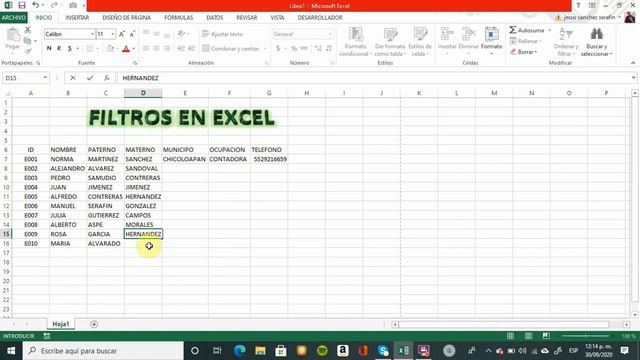Open Microsoft Edge from taskbar
This screenshot has width=640, height=360.
point(240,351)
